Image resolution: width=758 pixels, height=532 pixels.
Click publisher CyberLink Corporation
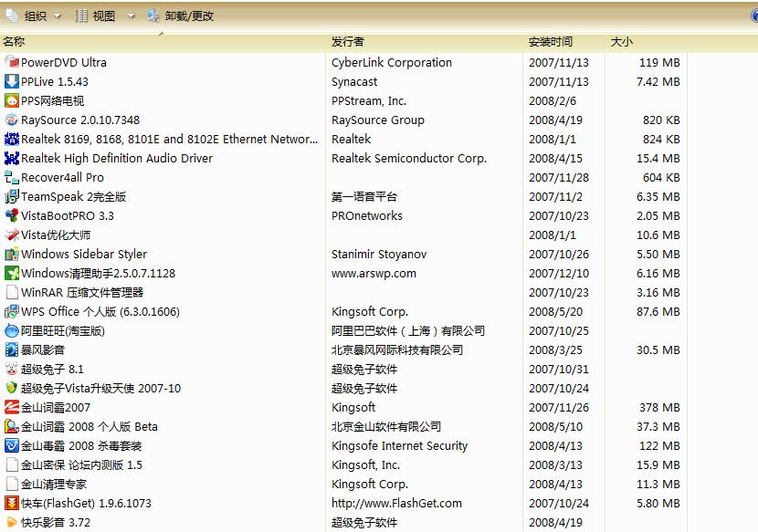click(x=392, y=62)
